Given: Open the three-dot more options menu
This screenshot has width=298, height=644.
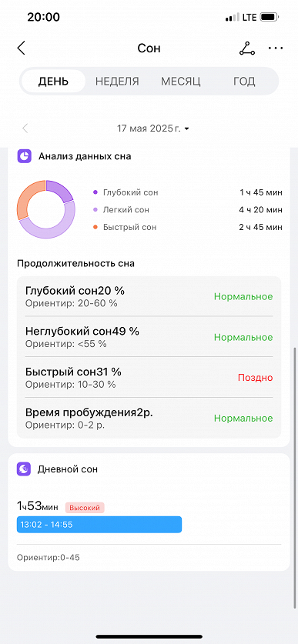Looking at the screenshot, I should [x=276, y=48].
